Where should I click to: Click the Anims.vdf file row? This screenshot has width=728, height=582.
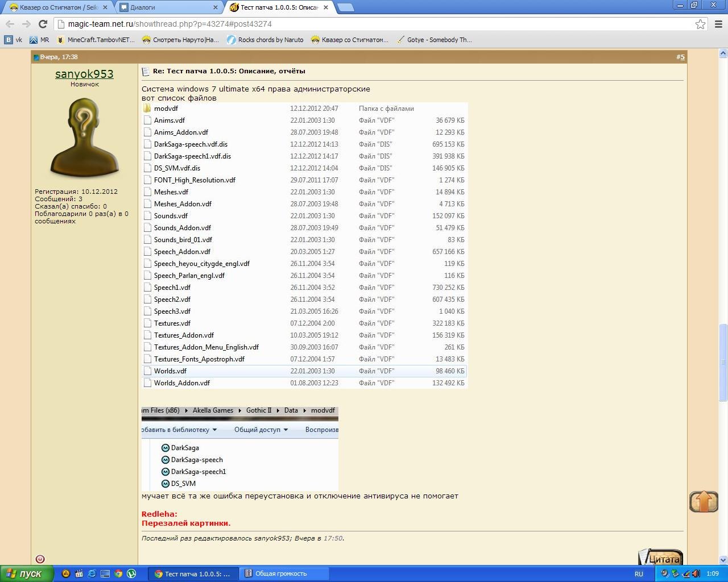(x=304, y=120)
